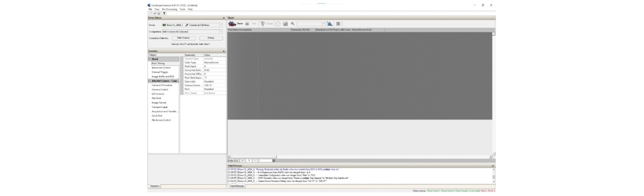Open the Pre-Processing menu
This screenshot has width=644, height=196.
click(x=168, y=9)
